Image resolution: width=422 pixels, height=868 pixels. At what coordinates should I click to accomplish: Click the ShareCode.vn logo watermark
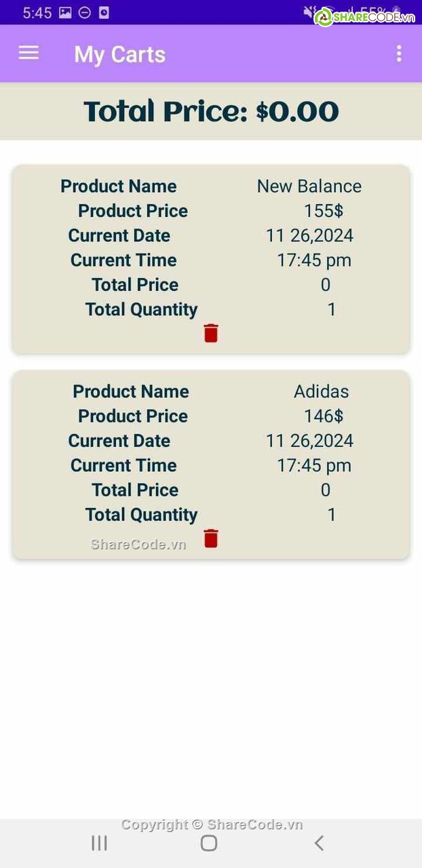tap(364, 17)
